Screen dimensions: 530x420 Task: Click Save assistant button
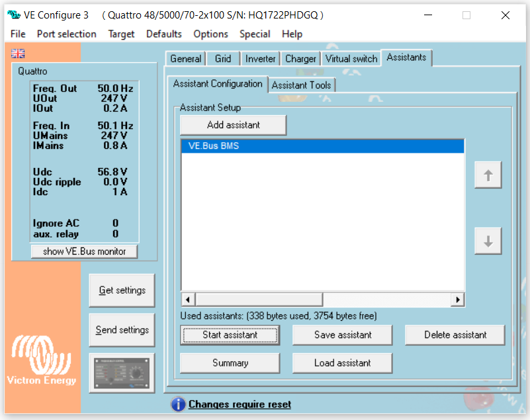click(342, 335)
